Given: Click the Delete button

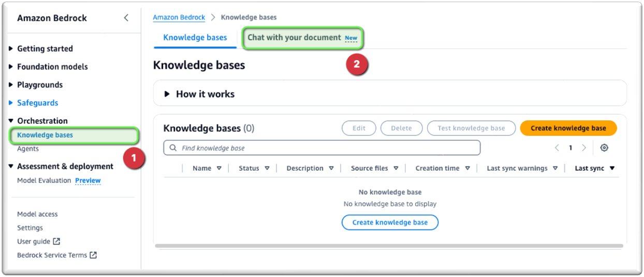Looking at the screenshot, I should pos(401,128).
